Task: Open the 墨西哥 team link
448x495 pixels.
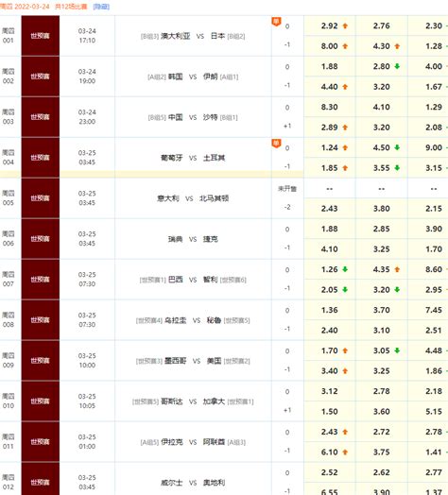Action: pos(176,361)
